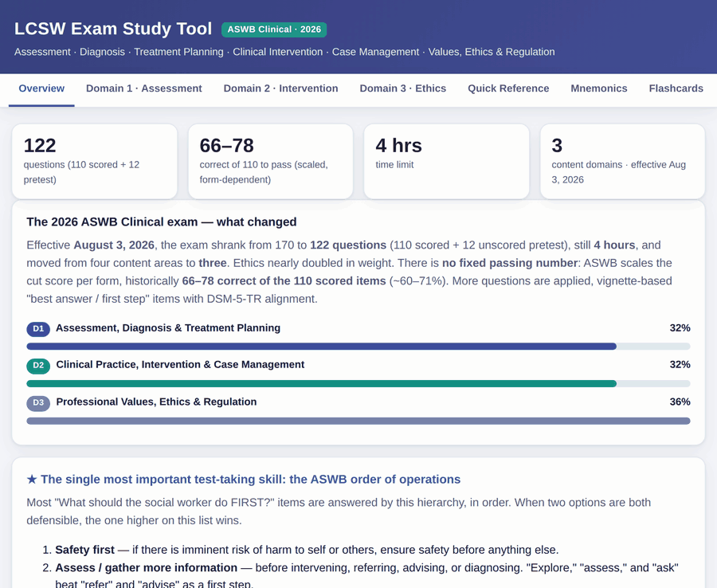Click the ASWB Clinical · 2026 badge

coord(274,29)
